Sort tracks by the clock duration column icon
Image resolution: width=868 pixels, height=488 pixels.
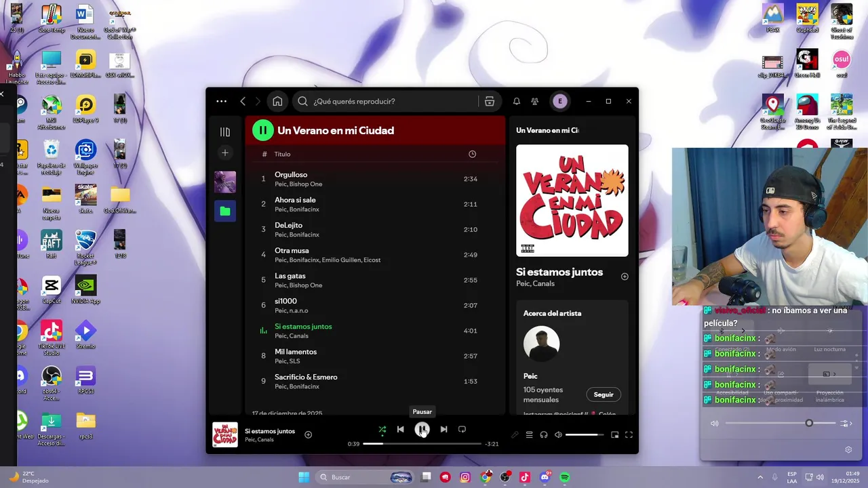(472, 154)
